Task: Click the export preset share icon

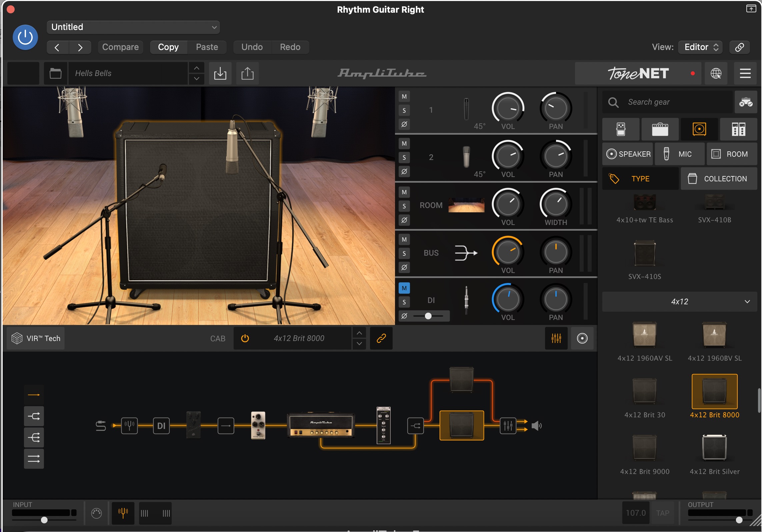Action: point(247,73)
